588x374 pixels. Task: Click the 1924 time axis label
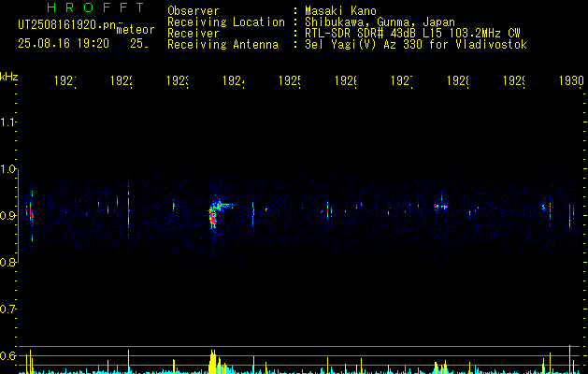pos(234,80)
